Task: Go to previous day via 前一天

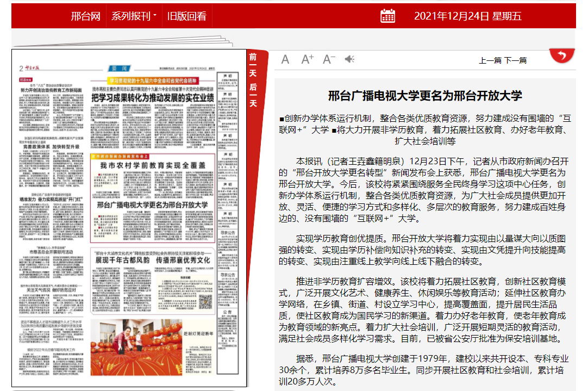Action: (x=253, y=65)
